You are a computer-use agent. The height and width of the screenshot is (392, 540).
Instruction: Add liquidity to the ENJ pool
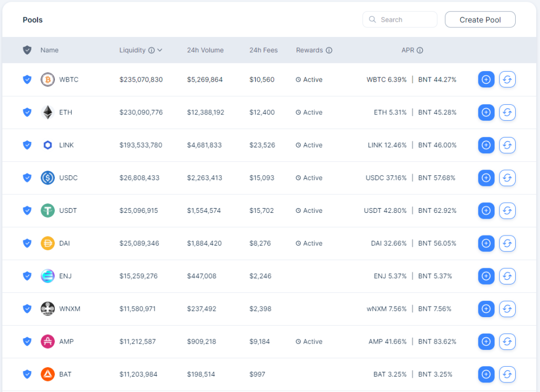click(x=486, y=276)
